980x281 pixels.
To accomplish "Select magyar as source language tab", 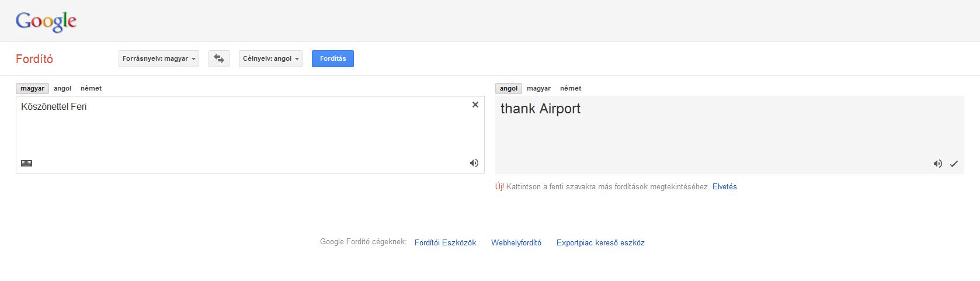I will (x=32, y=88).
